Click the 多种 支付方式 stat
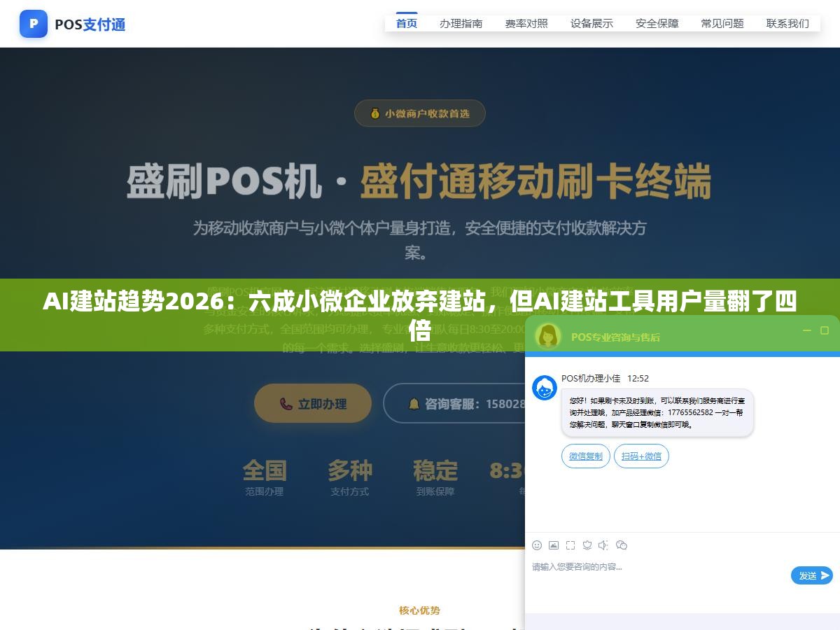Screen dimensions: 840x630 350,478
